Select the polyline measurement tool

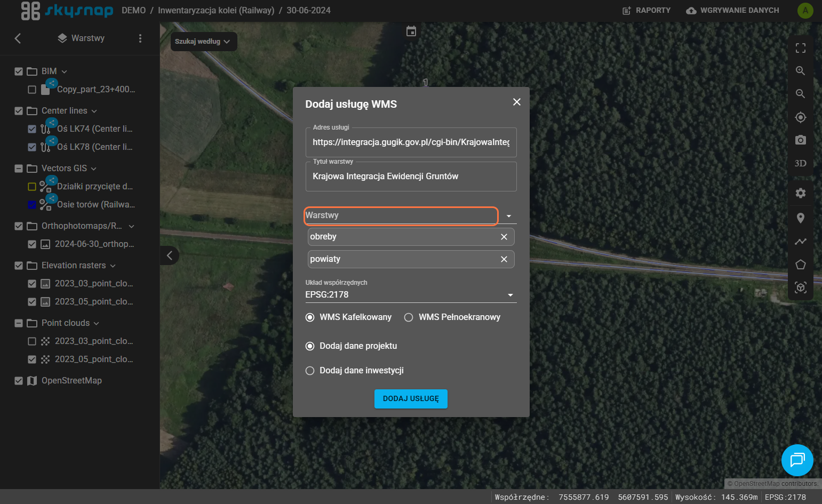point(800,242)
